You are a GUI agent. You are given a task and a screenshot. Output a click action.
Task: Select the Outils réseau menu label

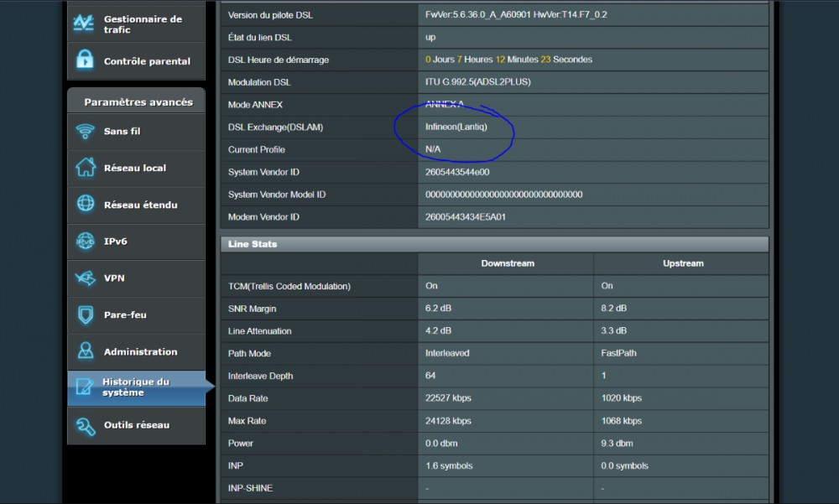pyautogui.click(x=136, y=425)
